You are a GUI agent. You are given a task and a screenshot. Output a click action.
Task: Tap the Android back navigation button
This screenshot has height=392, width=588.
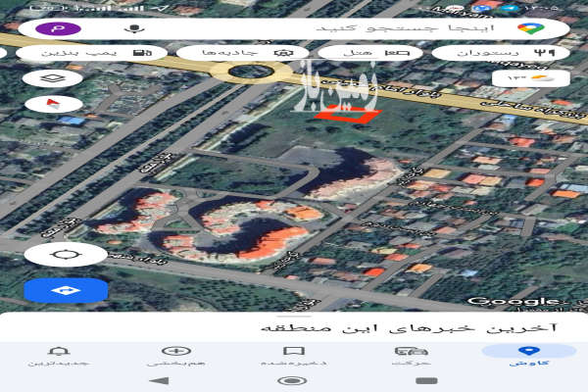click(160, 381)
